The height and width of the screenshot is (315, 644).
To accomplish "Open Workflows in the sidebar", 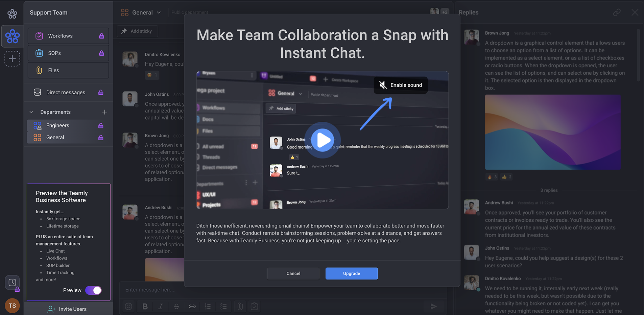I will click(68, 36).
